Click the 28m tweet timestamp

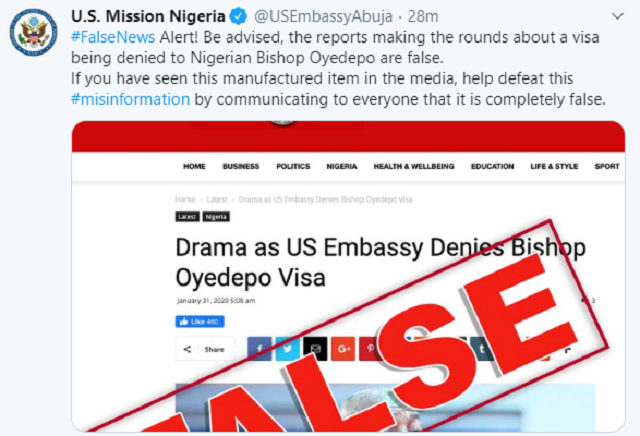423,17
